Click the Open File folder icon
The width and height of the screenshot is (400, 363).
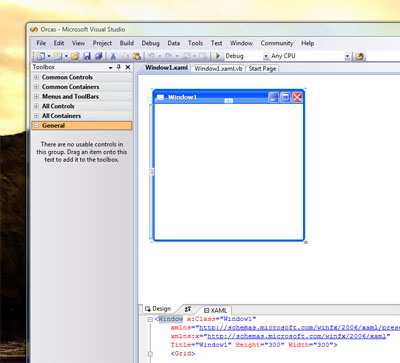point(75,56)
